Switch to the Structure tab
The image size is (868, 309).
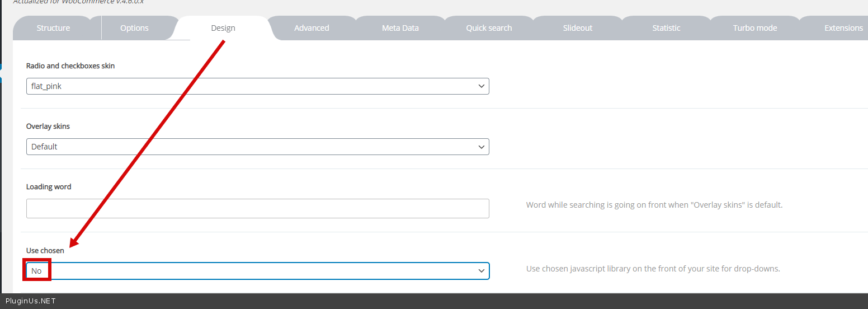tap(53, 28)
